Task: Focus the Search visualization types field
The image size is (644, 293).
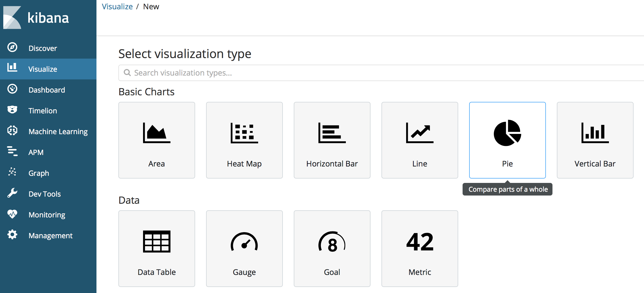Action: click(x=381, y=73)
